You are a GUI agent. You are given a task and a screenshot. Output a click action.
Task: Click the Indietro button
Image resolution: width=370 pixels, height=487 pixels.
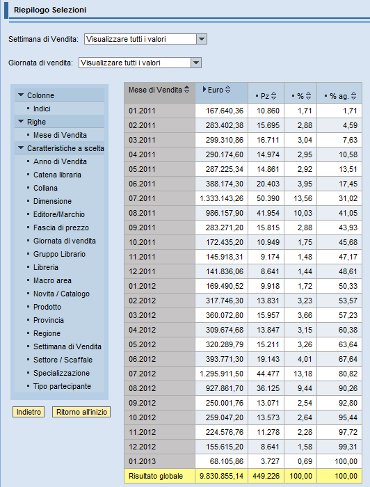click(28, 412)
